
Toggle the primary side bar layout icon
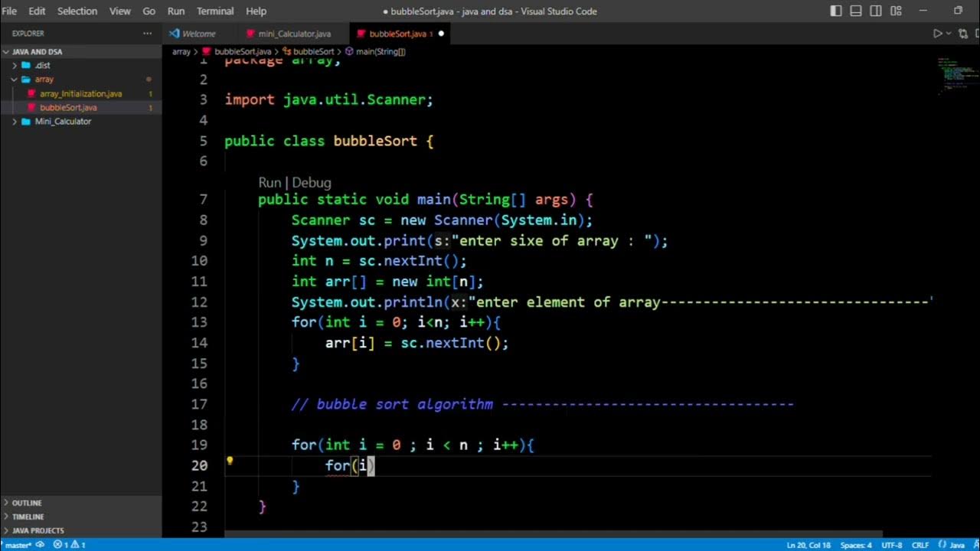click(x=836, y=11)
